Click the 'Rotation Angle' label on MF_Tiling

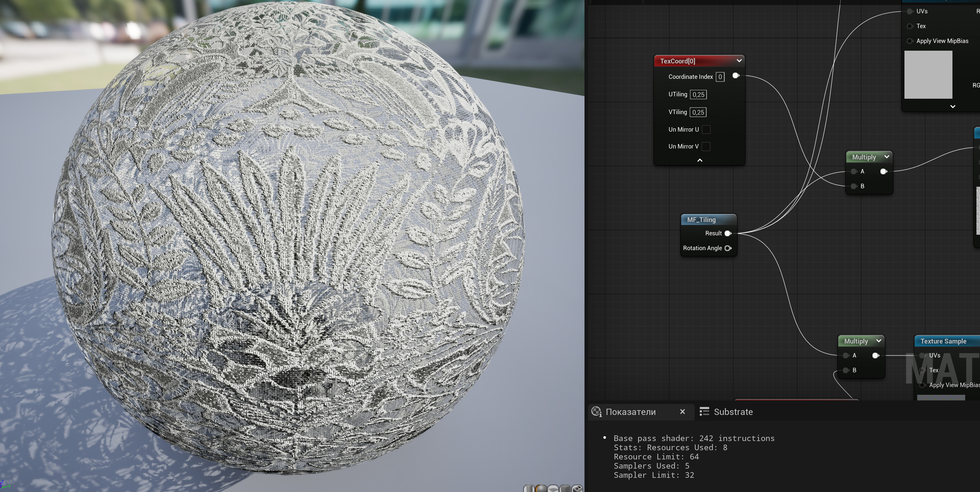702,248
